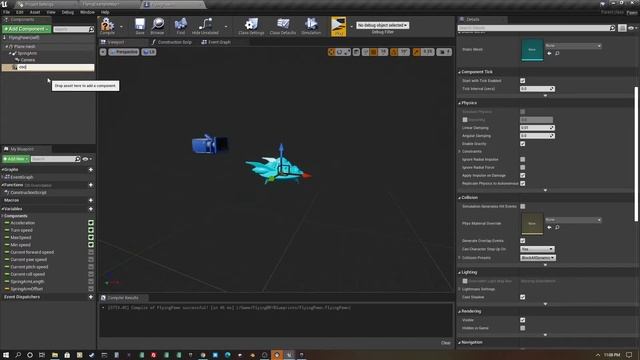The height and width of the screenshot is (360, 640).
Task: Click the Simulation toolbar icon
Action: coord(311,26)
